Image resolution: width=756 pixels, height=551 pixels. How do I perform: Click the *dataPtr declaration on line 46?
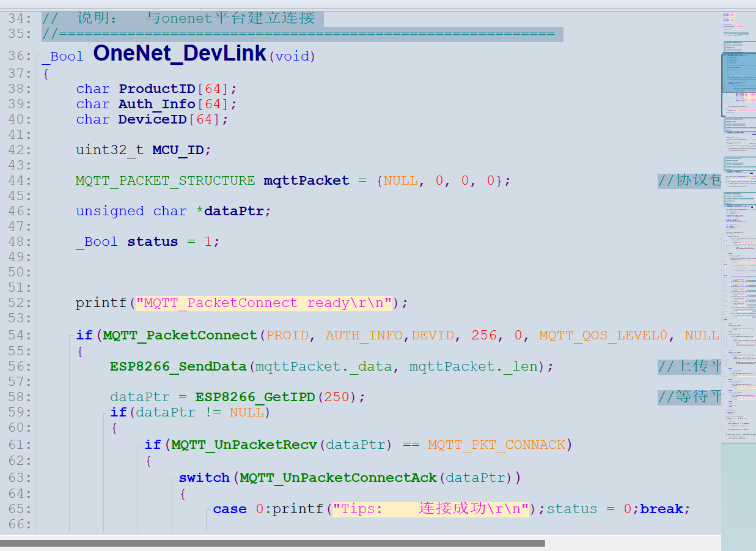click(x=233, y=211)
